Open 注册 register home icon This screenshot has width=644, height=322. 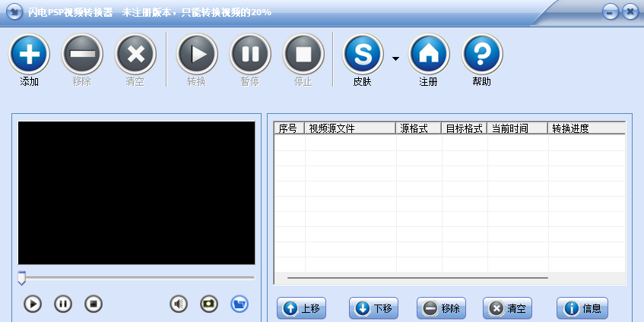pyautogui.click(x=429, y=54)
